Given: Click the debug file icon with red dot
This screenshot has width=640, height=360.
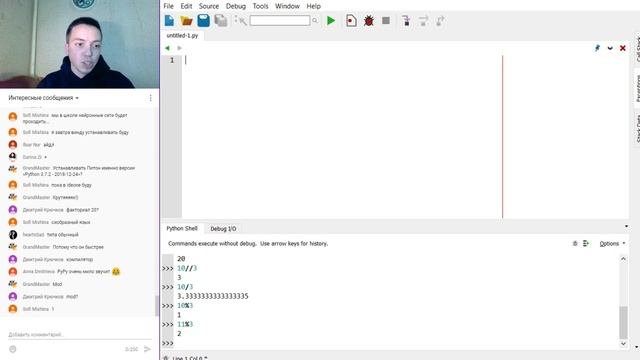Looking at the screenshot, I should pyautogui.click(x=351, y=20).
